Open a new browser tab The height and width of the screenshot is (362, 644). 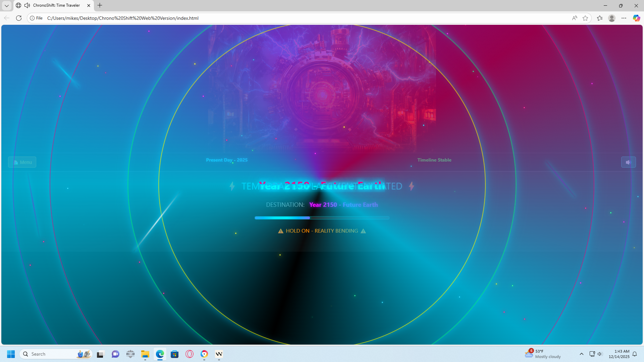tap(100, 5)
